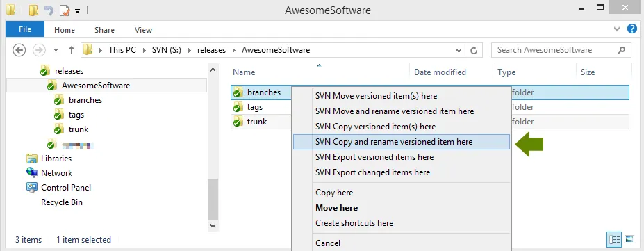
Task: Open Network in navigation pane
Action: coord(57,173)
